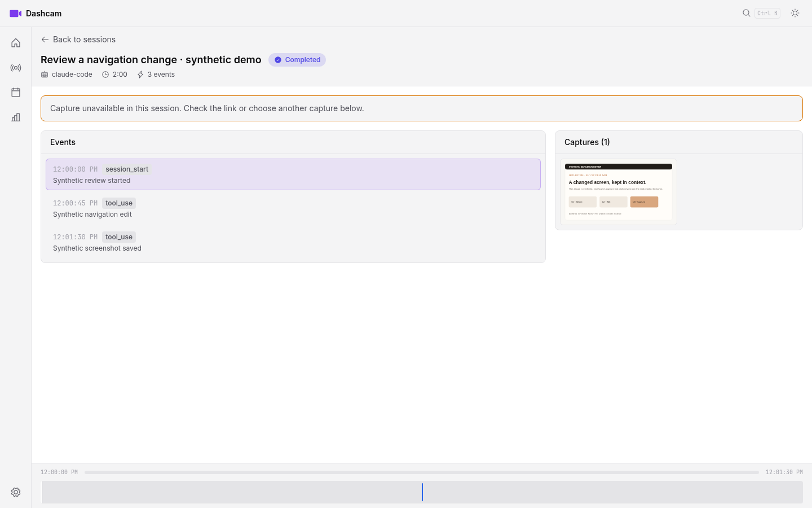Open the Analytics bar chart sidebar icon

[x=16, y=117]
